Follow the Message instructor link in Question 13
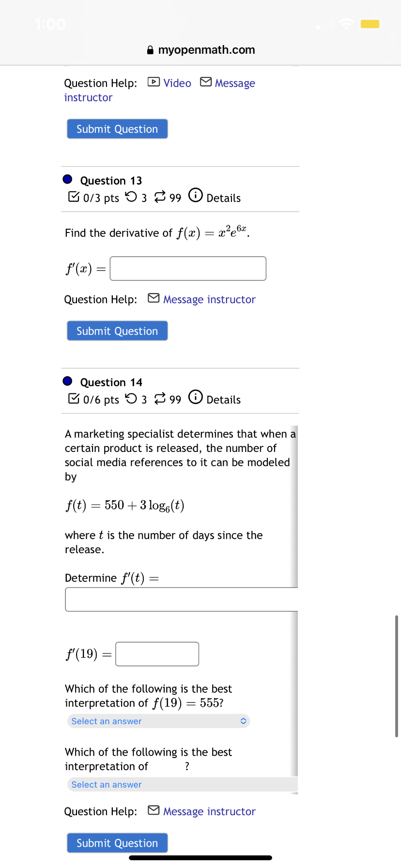 209,299
